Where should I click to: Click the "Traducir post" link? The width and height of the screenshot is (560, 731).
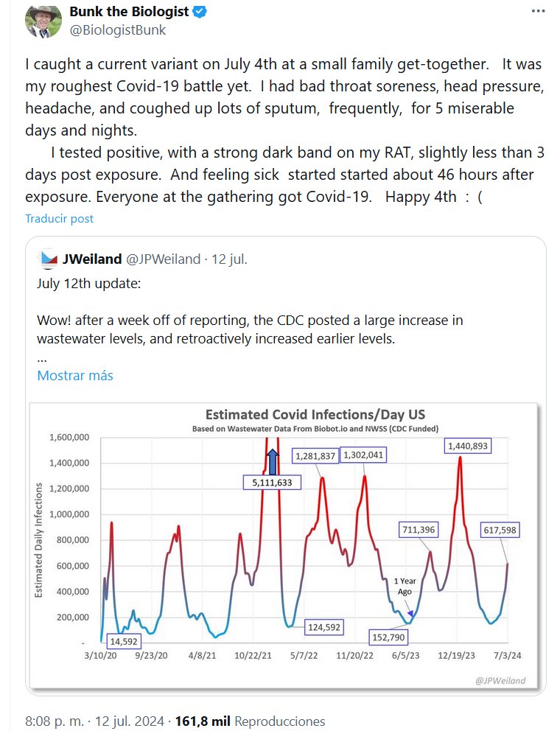pos(59,218)
